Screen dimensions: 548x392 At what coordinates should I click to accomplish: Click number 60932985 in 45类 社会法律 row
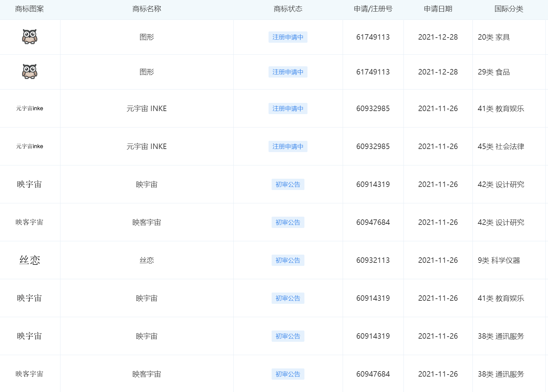tap(373, 146)
